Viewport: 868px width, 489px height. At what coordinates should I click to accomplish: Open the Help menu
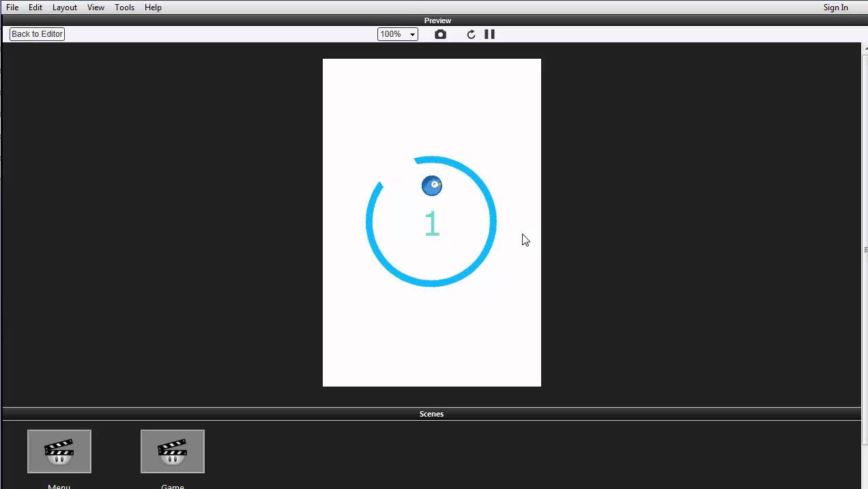[153, 8]
